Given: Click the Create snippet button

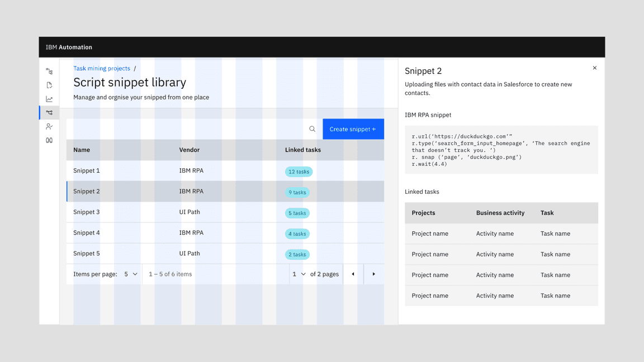Looking at the screenshot, I should click(x=353, y=129).
